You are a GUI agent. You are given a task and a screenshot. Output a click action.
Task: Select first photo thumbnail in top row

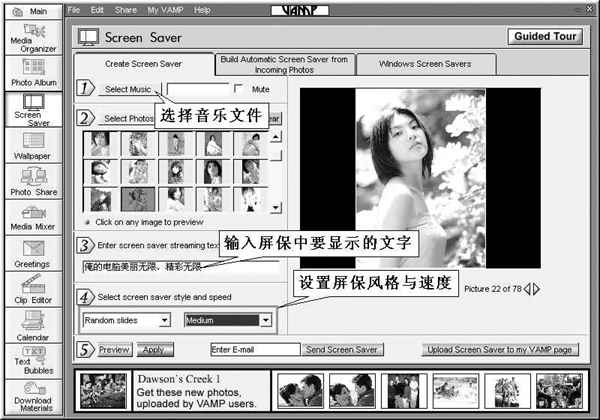[x=100, y=144]
